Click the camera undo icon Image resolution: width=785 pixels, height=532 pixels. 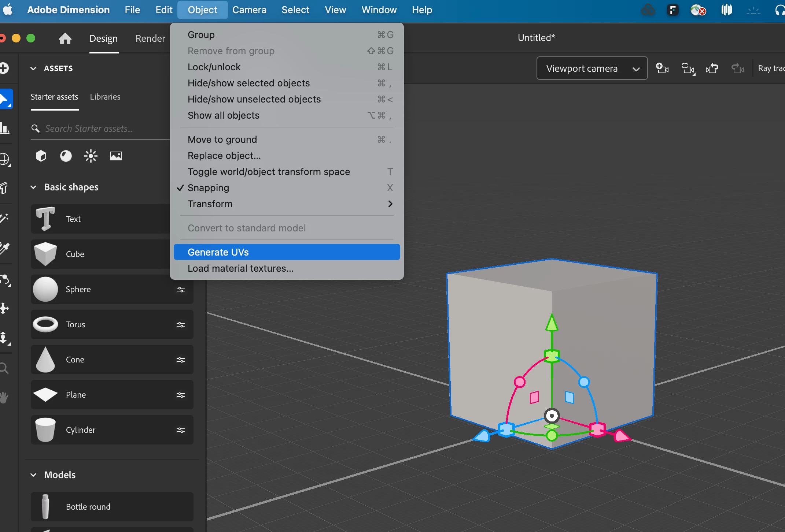(712, 68)
